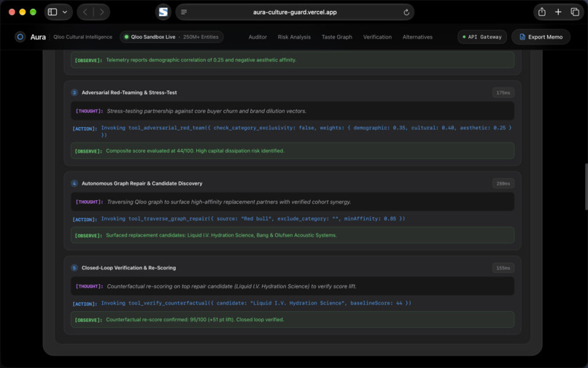Switch to the Taste Graph tab
This screenshot has width=588, height=368.
coord(337,37)
